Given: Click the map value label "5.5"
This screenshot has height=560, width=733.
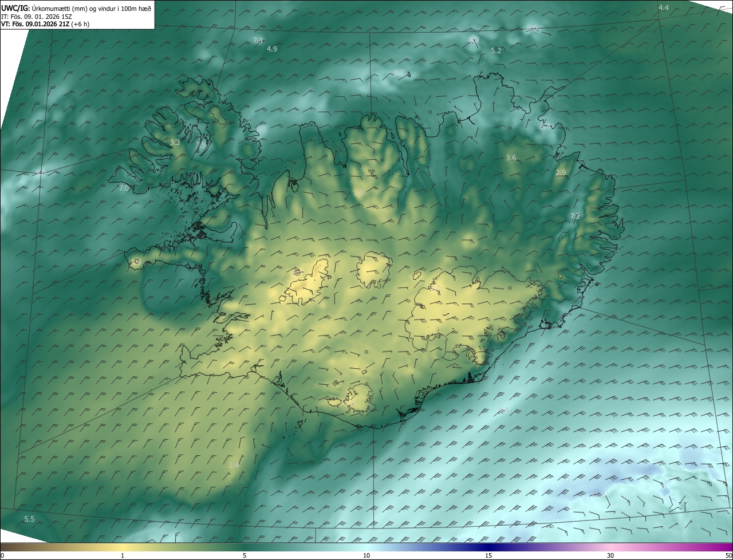Looking at the screenshot, I should click(x=29, y=519).
